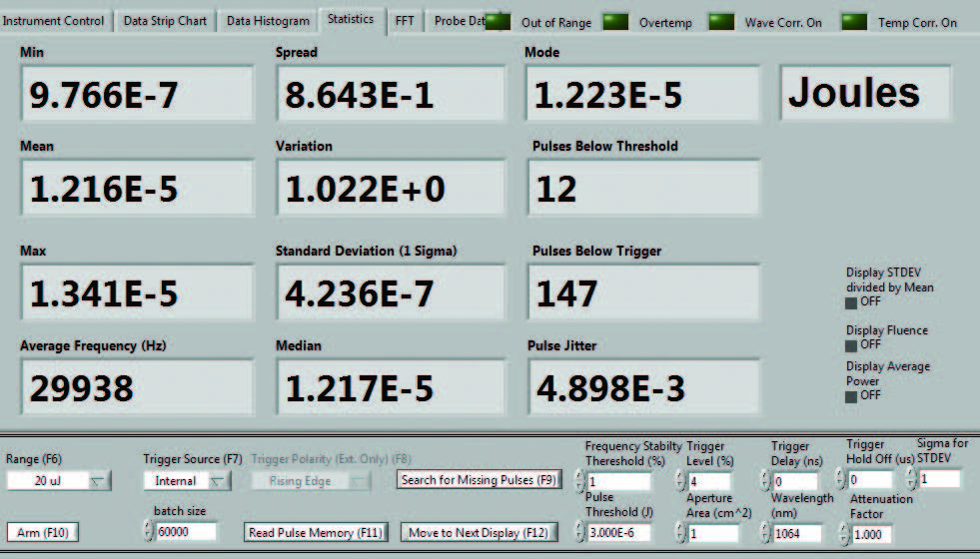This screenshot has height=559, width=980.
Task: Click the Out of Range indicator light
Action: click(x=496, y=21)
